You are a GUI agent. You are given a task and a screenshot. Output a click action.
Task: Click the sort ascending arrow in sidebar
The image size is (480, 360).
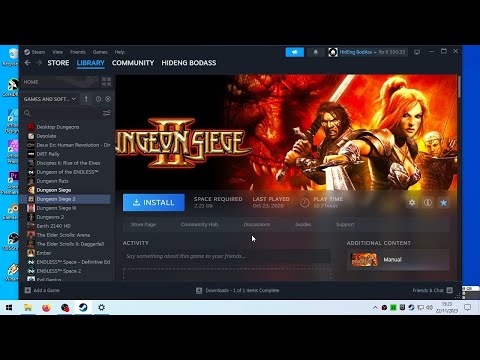(x=86, y=99)
